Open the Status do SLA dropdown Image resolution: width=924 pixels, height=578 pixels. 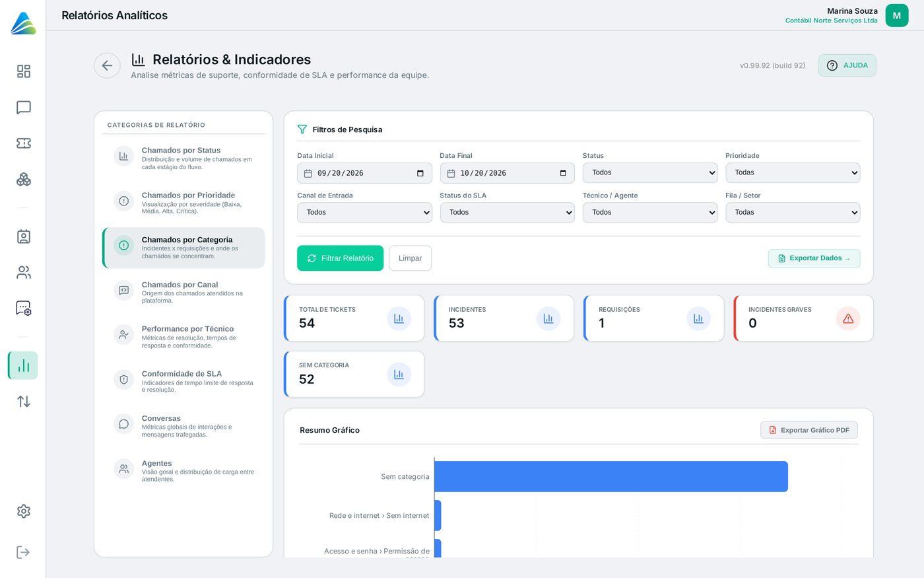tap(508, 213)
